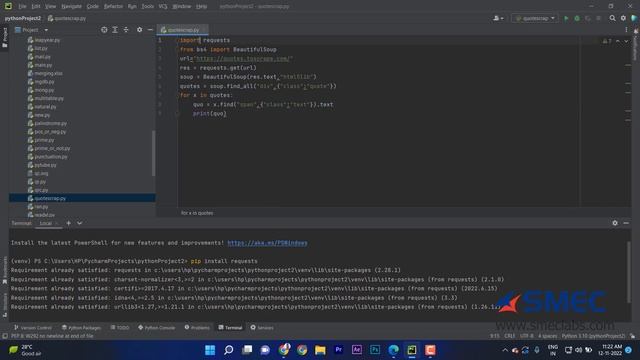Go to the previous highlighted problem arrow
The image size is (640, 360).
coord(618,41)
